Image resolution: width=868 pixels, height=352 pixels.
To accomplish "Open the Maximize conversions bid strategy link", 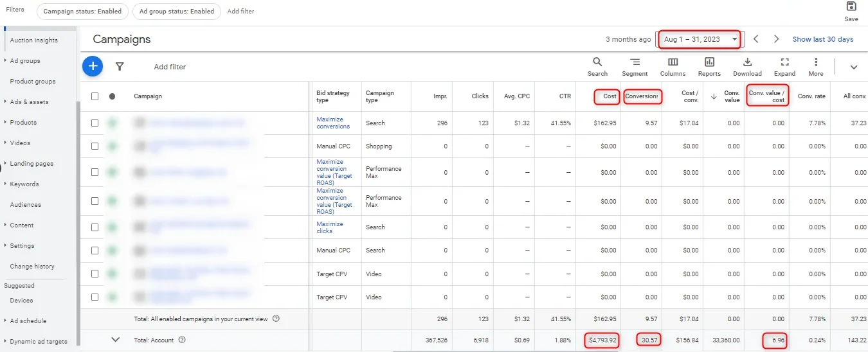I will point(333,123).
